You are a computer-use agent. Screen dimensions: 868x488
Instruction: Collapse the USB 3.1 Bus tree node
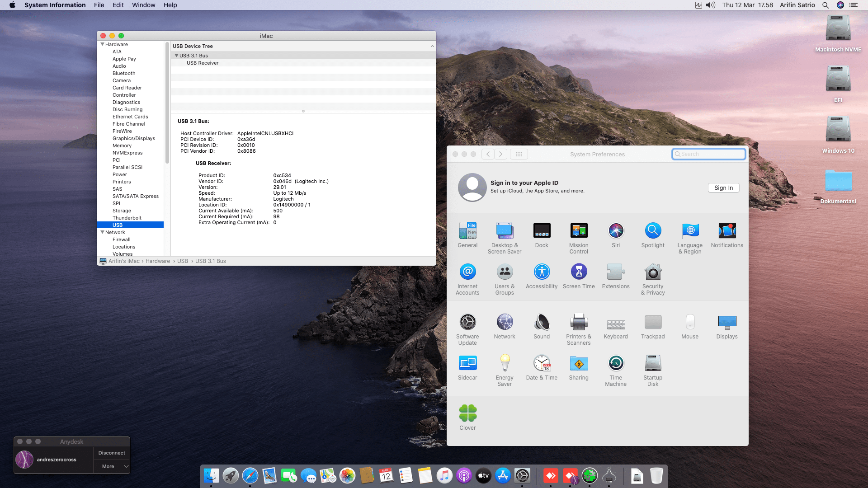tap(177, 56)
